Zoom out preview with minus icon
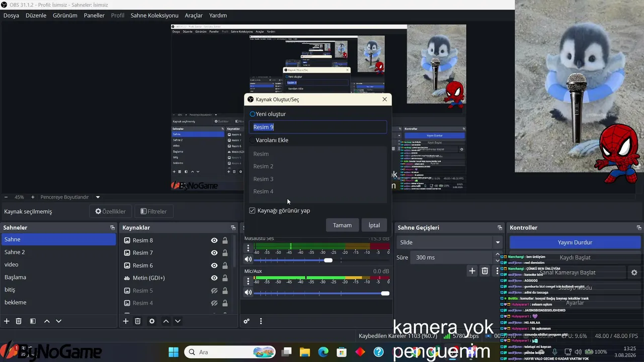 6,197
